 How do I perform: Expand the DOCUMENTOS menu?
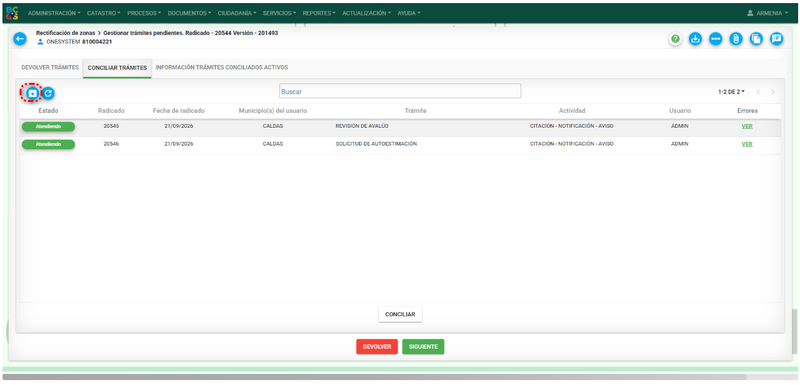coord(189,13)
